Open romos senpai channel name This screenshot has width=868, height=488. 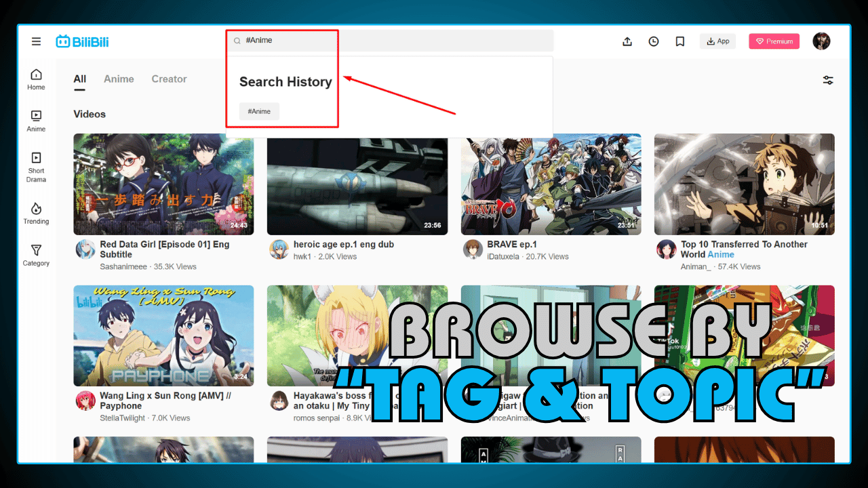point(317,418)
